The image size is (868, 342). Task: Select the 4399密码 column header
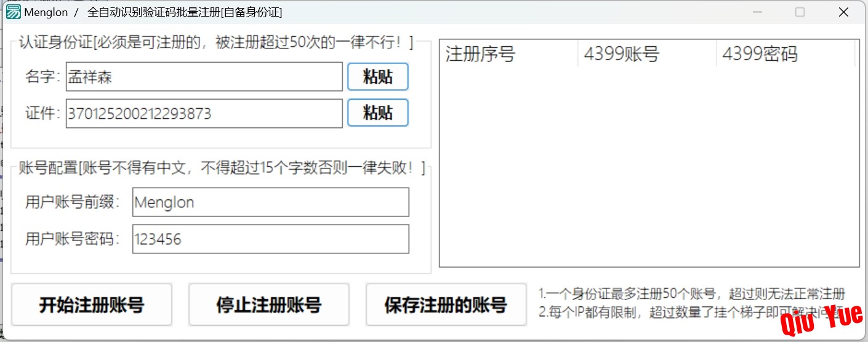[x=786, y=54]
